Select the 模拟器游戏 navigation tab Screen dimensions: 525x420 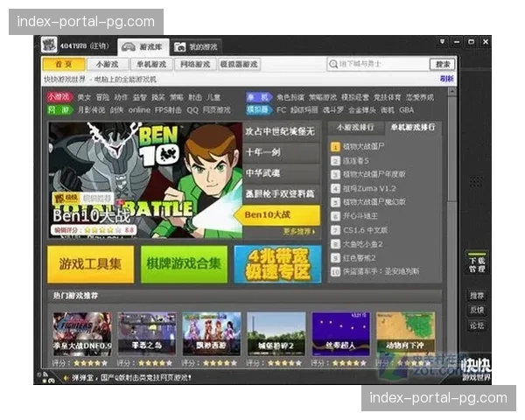tap(239, 64)
